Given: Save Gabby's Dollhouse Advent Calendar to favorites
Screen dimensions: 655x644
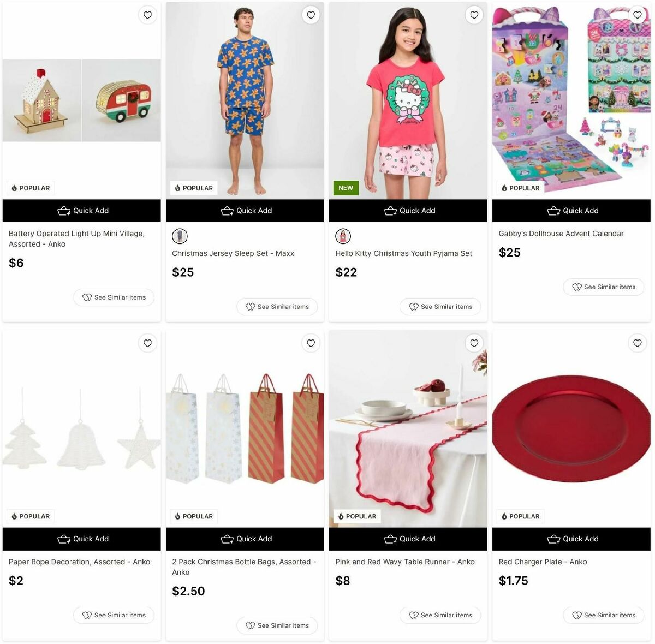Looking at the screenshot, I should (637, 15).
